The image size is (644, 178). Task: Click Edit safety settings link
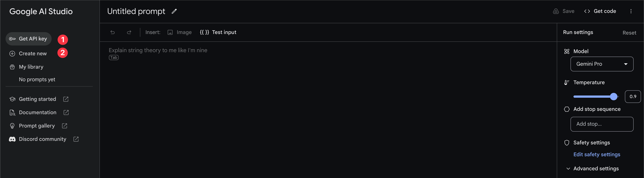point(597,155)
